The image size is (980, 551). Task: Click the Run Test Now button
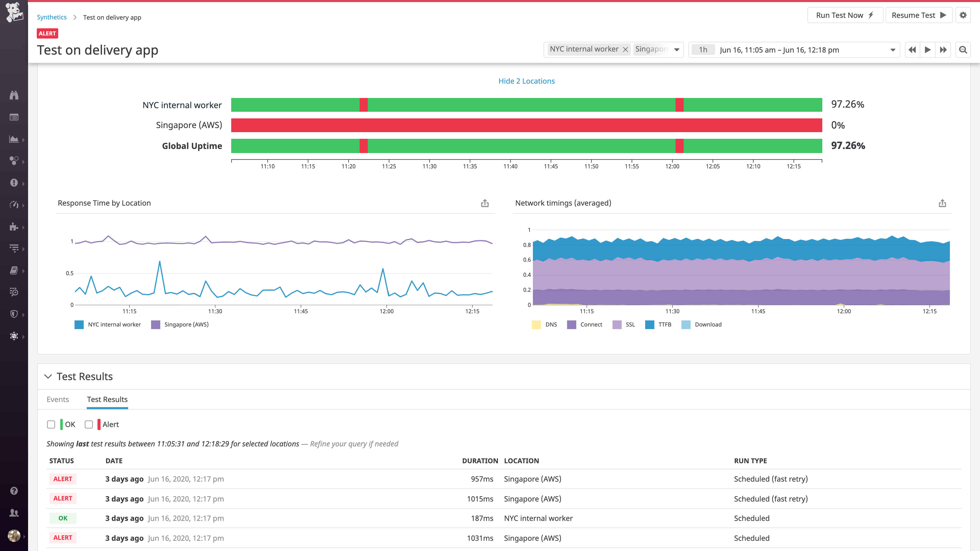(x=845, y=15)
